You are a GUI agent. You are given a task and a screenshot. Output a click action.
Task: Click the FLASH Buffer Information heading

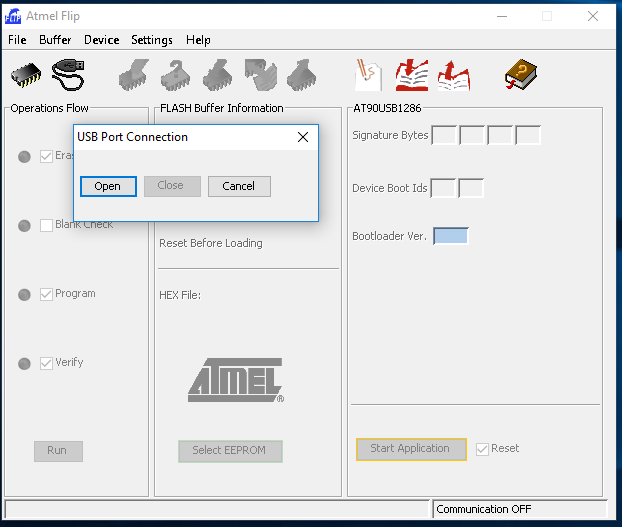click(x=222, y=108)
